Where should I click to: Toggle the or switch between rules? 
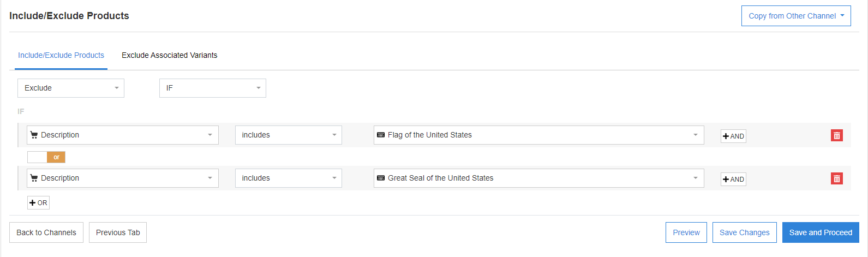(46, 157)
